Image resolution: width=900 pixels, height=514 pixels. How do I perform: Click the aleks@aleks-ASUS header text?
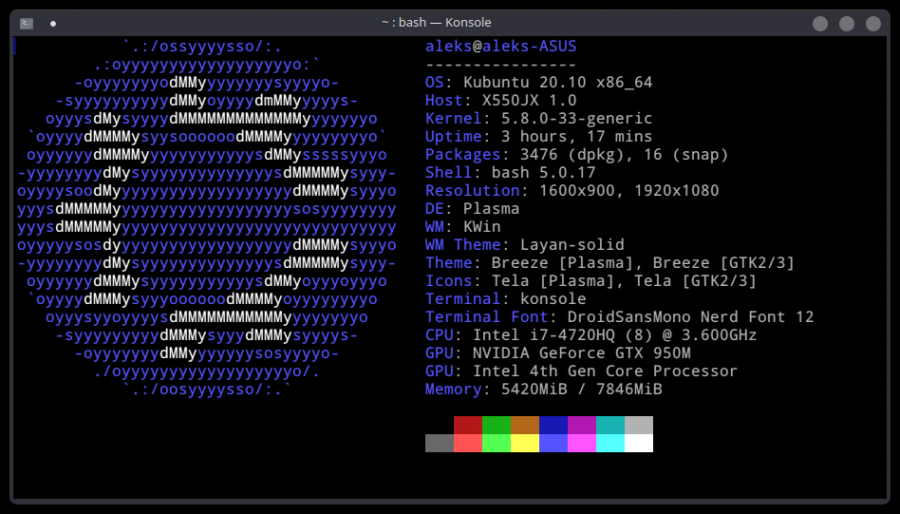pyautogui.click(x=500, y=47)
